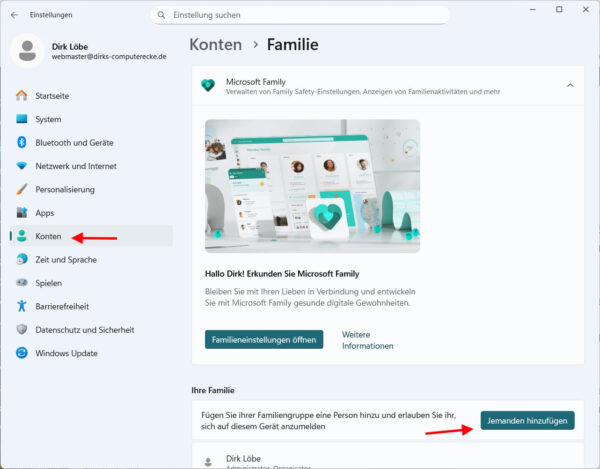Click the Netzwerk Wi-Fi diamond icon
The height and width of the screenshot is (469, 600).
(x=22, y=166)
